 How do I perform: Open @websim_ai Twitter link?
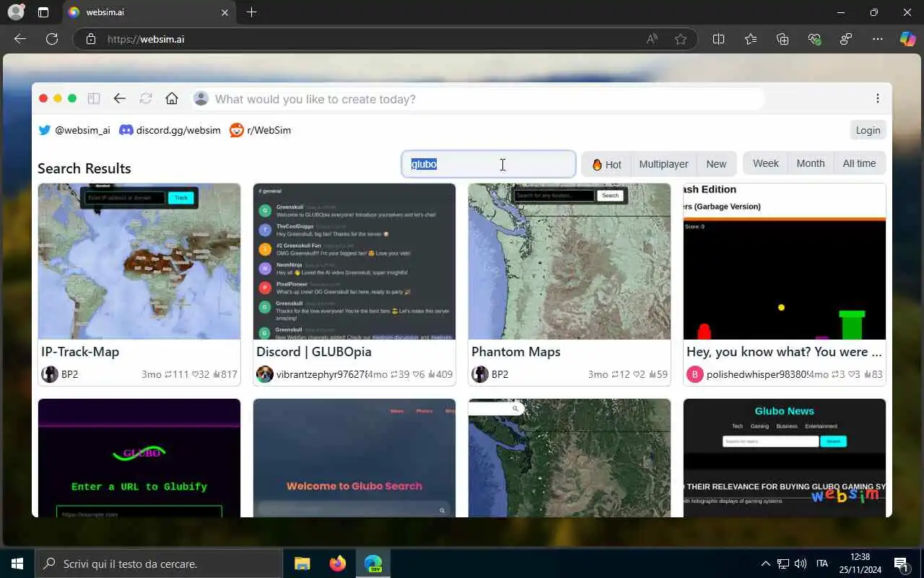[74, 130]
